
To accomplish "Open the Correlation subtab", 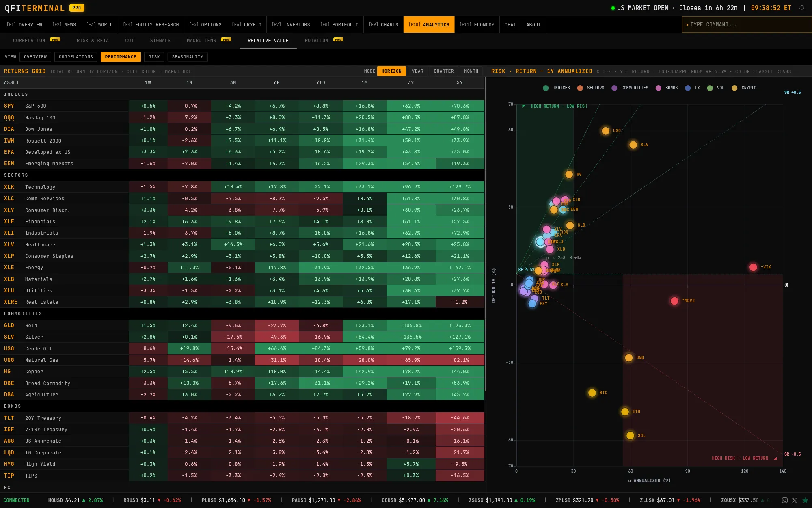I will (x=37, y=41).
